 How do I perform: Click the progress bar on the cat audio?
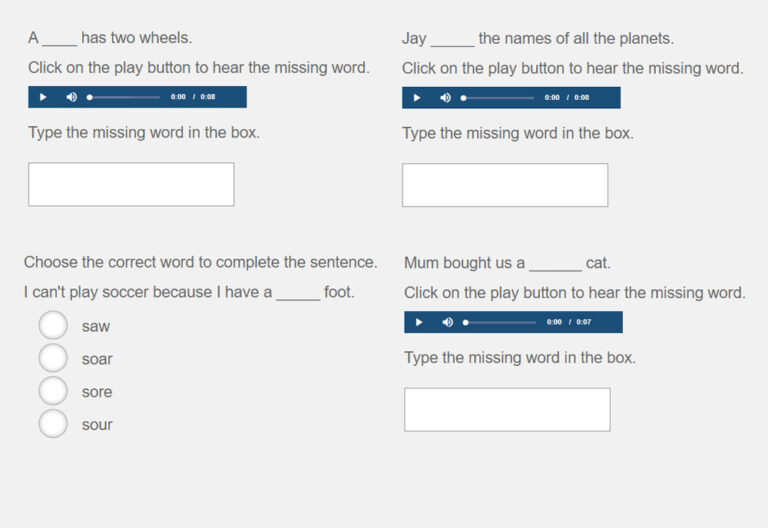[500, 322]
